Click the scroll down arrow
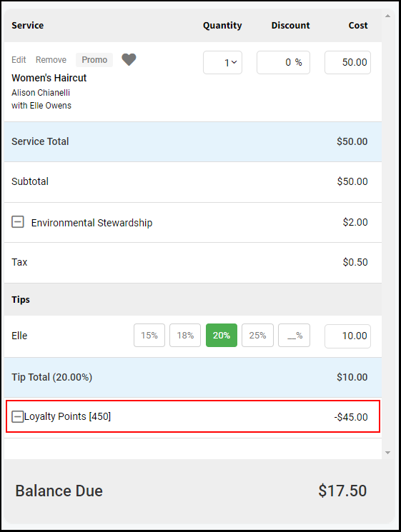Screen dimensions: 401x532 coord(387,453)
